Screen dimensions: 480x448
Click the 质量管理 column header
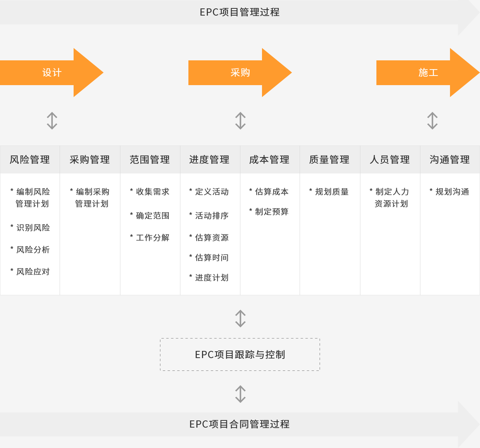click(330, 159)
